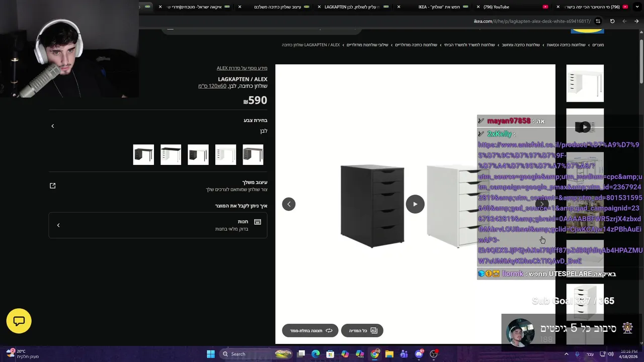This screenshot has height=362, width=644.
Task: Choose the second color swatch from left
Action: tap(171, 155)
